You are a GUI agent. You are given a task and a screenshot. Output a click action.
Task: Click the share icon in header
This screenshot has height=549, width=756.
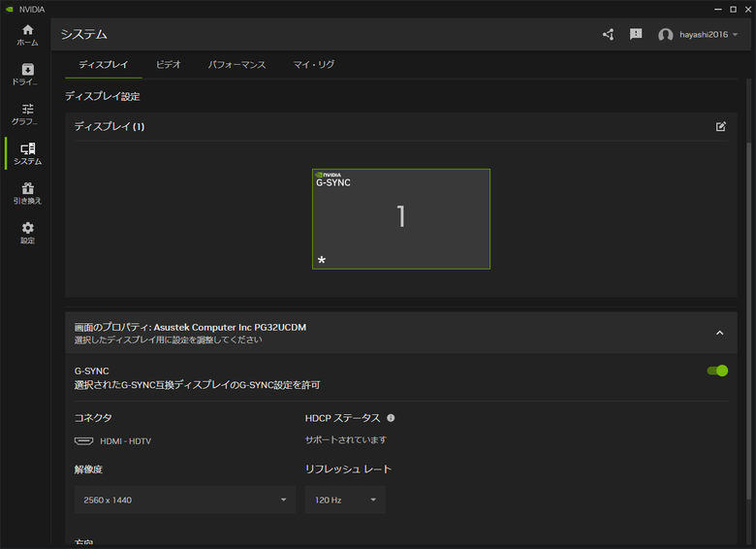tap(608, 34)
